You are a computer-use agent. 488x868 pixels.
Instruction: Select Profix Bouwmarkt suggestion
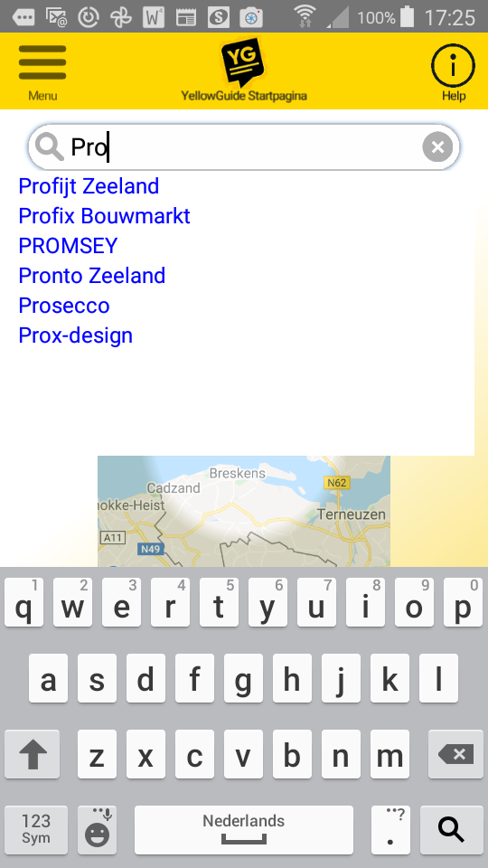pos(105,216)
